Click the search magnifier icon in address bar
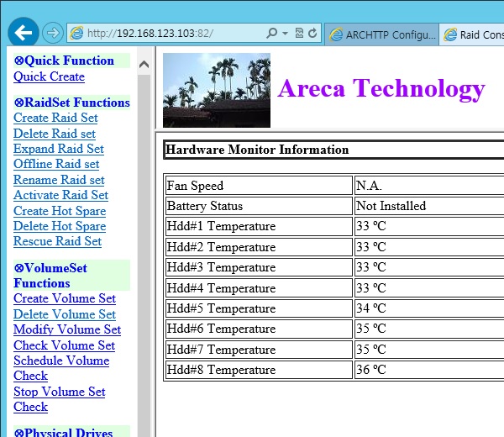 271,33
